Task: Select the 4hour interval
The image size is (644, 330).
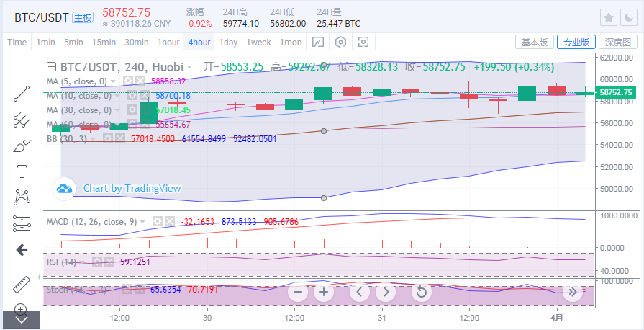Action: [x=199, y=42]
